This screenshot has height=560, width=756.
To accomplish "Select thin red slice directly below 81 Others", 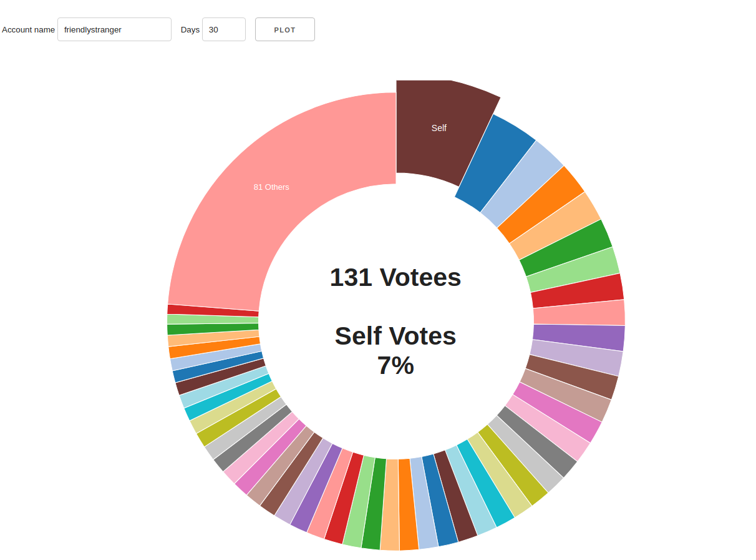I will pos(212,310).
